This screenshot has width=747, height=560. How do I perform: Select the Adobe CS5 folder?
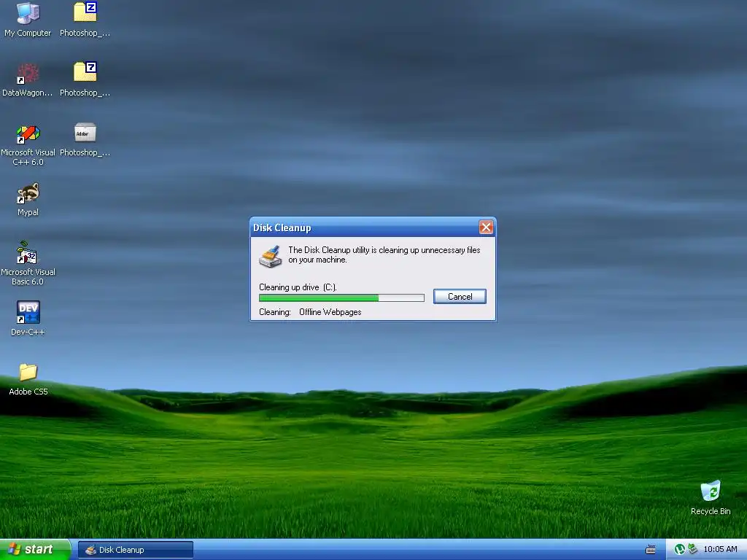[x=28, y=379]
